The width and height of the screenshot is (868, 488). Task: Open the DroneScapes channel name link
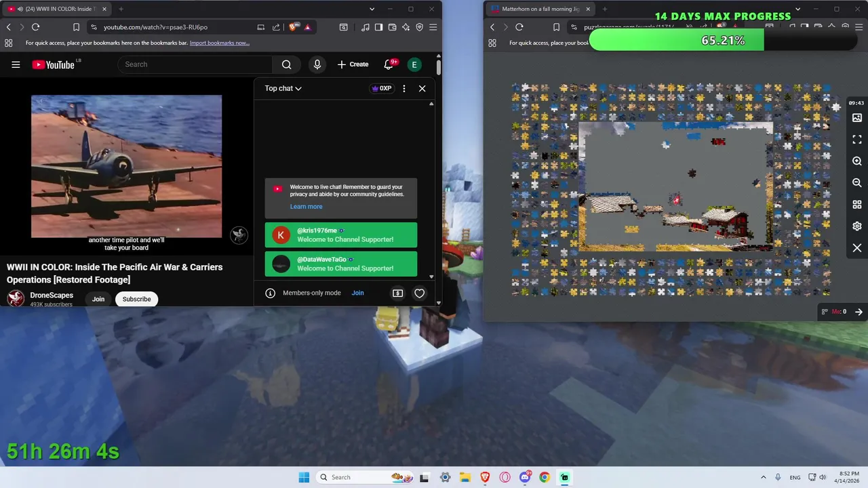pyautogui.click(x=52, y=296)
